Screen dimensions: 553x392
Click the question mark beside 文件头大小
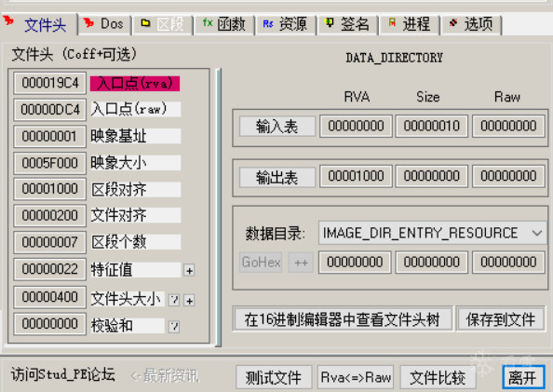coord(174,300)
